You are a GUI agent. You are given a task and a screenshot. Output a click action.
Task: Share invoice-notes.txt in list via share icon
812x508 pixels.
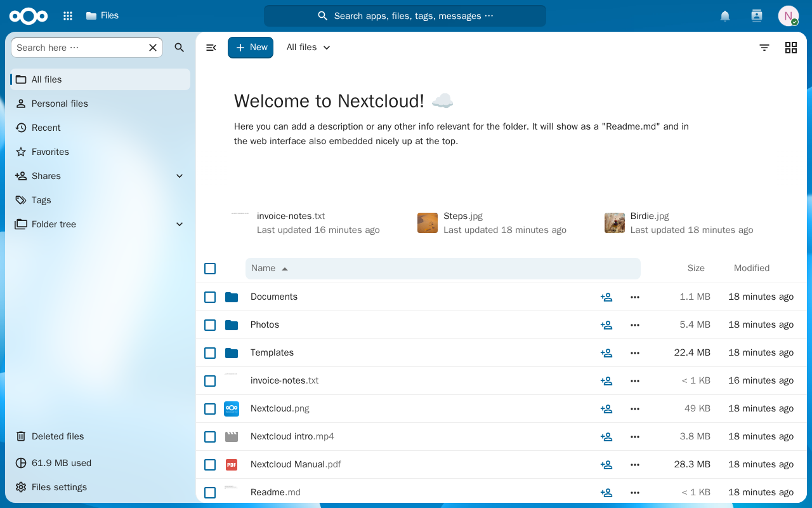(606, 381)
